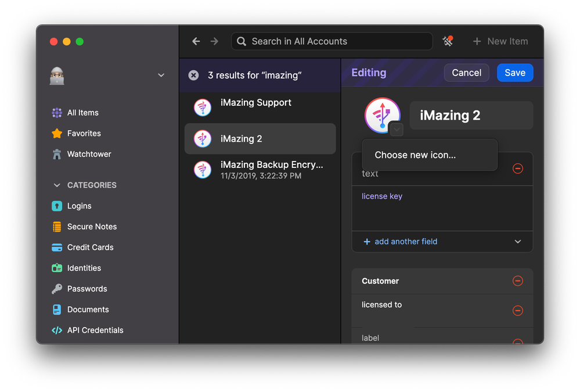The image size is (580, 392).
Task: Open the Watchtower notification icon in toolbar
Action: click(x=448, y=41)
